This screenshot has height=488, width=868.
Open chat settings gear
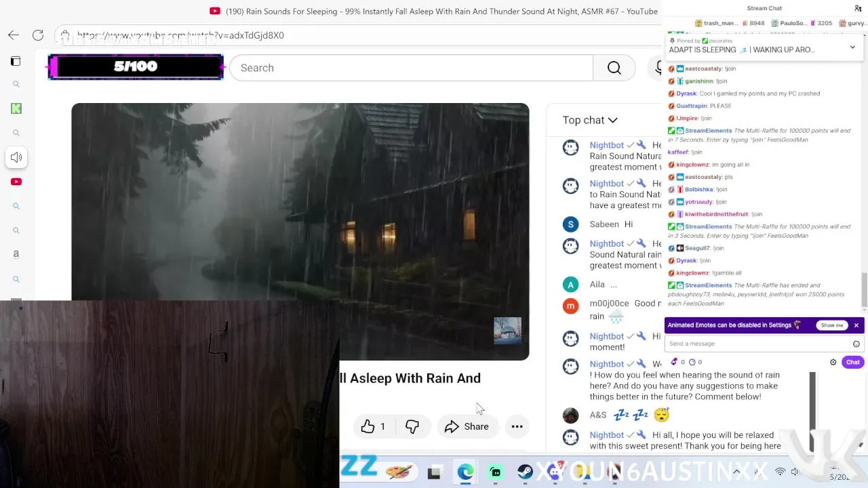coord(833,362)
